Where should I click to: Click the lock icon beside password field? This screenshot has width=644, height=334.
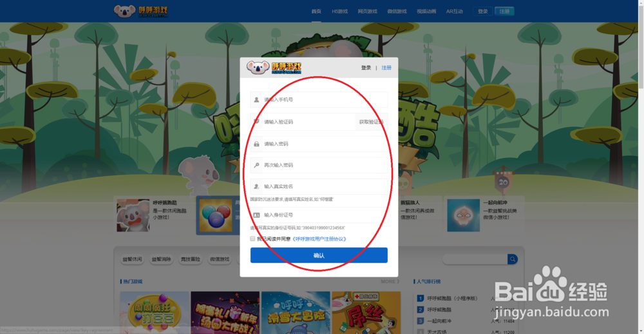[x=256, y=144]
